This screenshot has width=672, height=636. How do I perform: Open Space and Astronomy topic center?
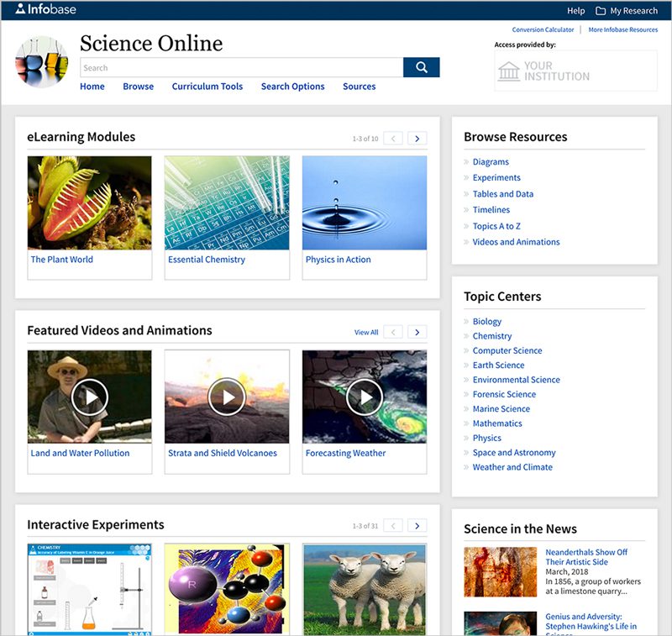(514, 453)
